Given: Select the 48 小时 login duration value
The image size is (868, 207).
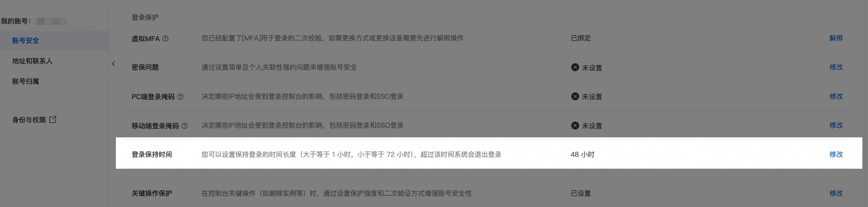Looking at the screenshot, I should click(582, 154).
